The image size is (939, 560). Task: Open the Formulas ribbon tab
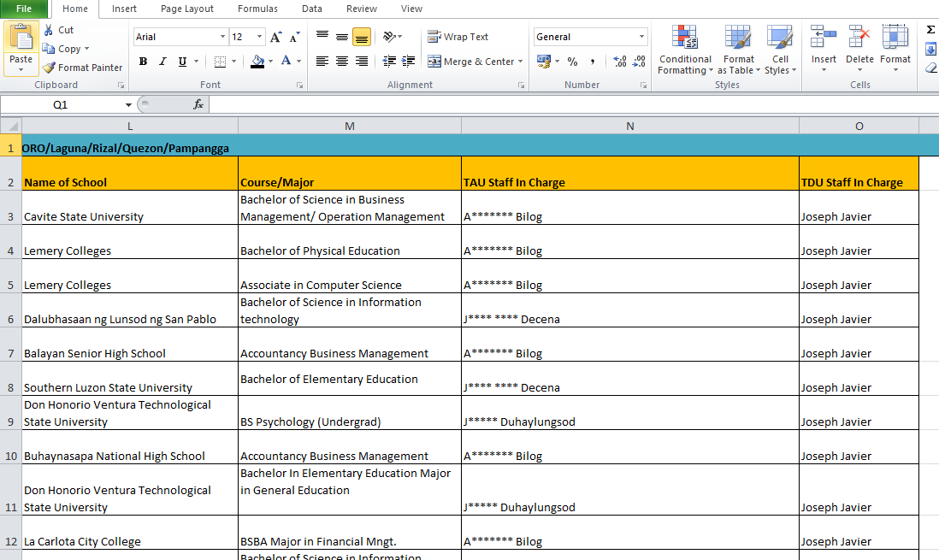point(257,9)
